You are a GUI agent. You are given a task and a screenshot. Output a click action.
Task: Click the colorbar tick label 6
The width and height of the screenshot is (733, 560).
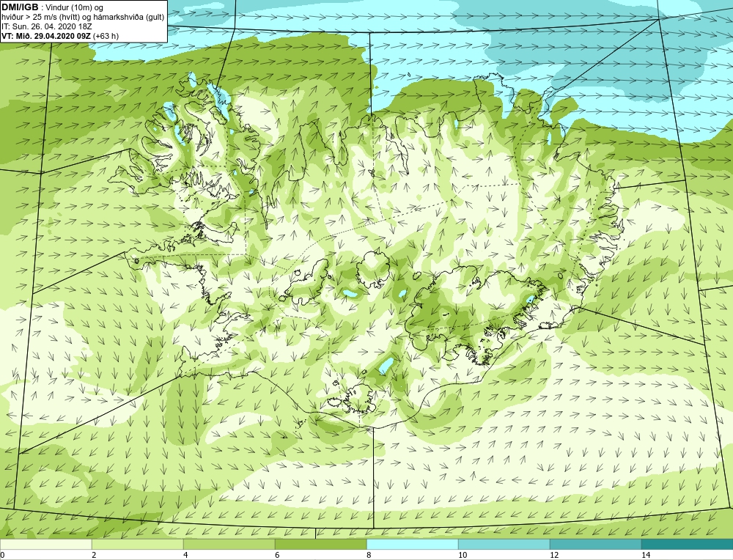(277, 556)
